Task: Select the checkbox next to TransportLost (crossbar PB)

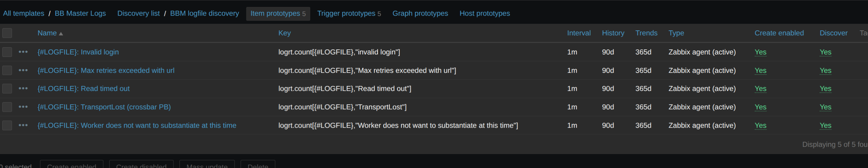Action: [7, 107]
